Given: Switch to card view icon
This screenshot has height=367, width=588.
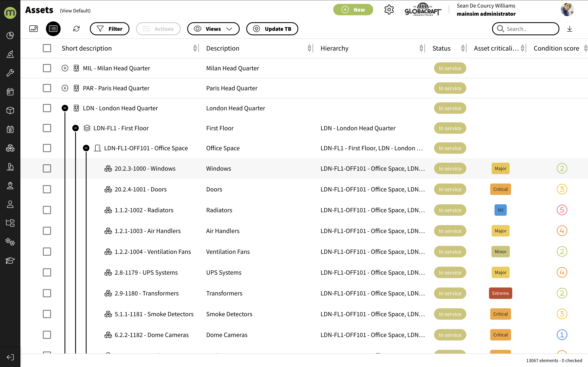Looking at the screenshot, I should (x=33, y=29).
